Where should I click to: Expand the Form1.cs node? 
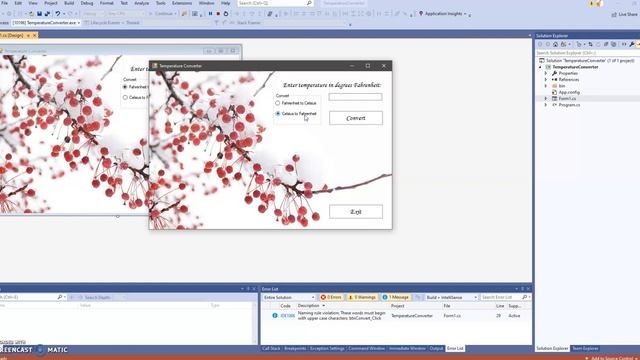point(546,98)
